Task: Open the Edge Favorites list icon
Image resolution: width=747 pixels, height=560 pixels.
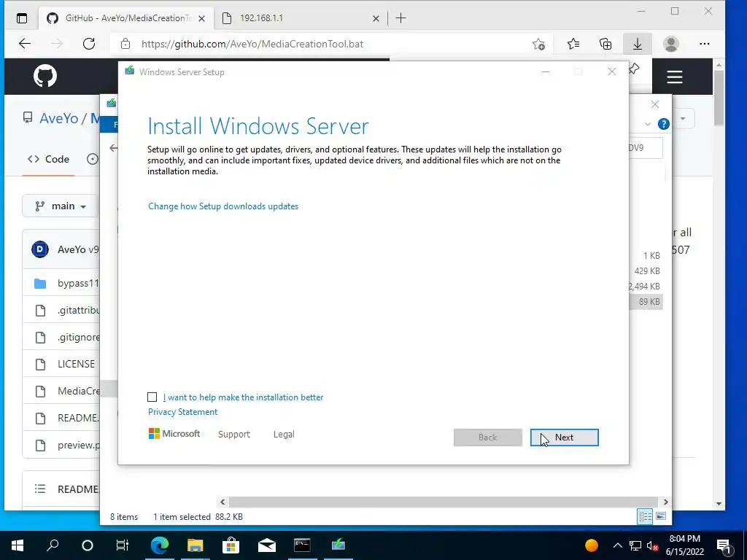Action: 573,44
